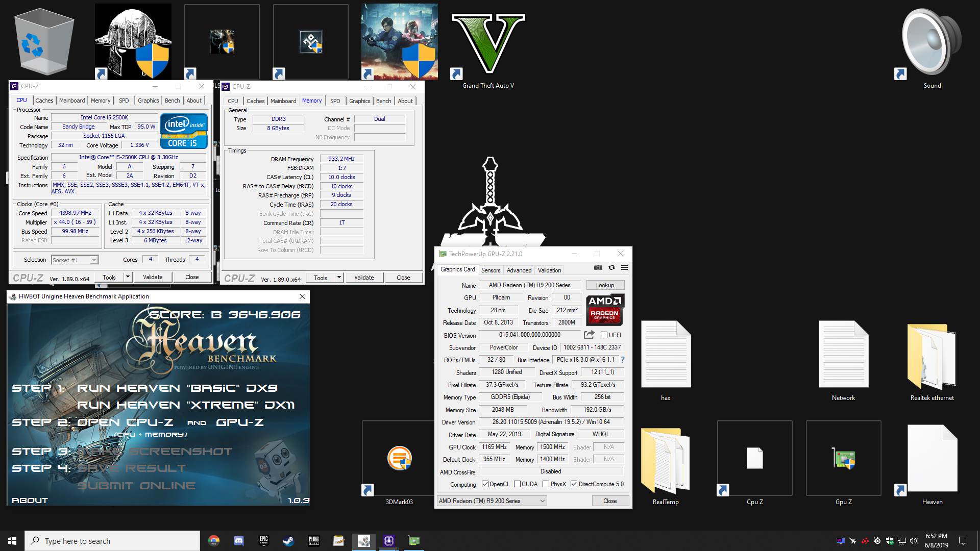
Task: Open the Advanced tab in GPU-Z
Action: [519, 270]
